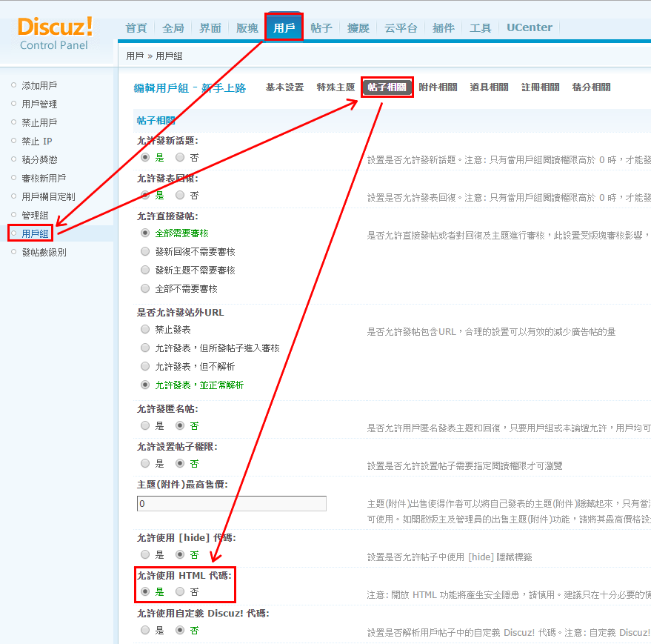Switch to 帖子相關 sub-tab
The height and width of the screenshot is (644, 651).
(387, 87)
